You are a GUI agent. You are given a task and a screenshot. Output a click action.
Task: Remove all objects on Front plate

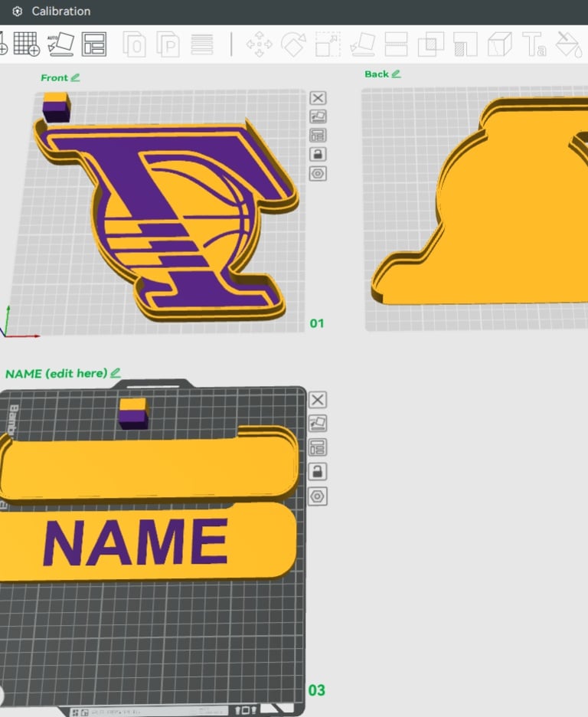[318, 98]
